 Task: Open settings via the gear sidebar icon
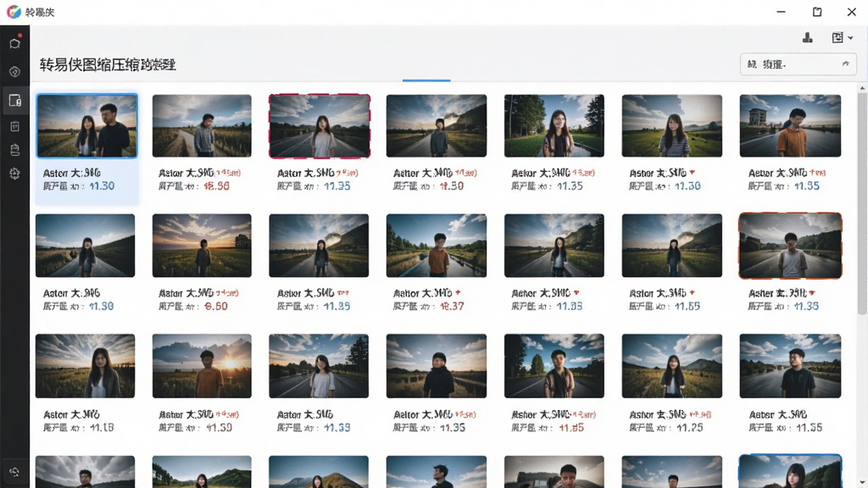pyautogui.click(x=15, y=174)
